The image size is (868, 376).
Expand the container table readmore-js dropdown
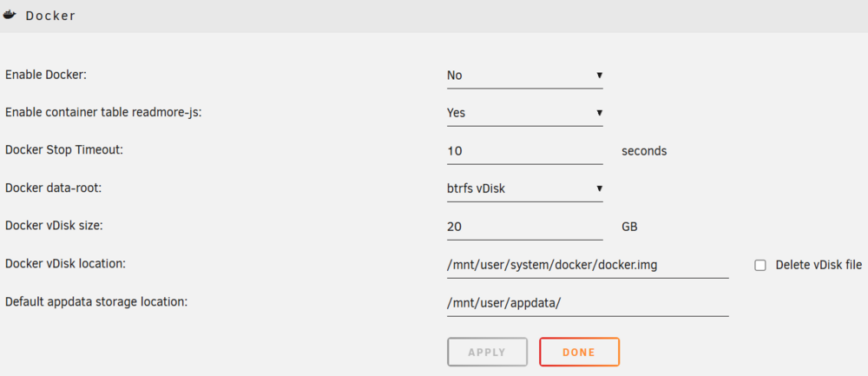click(x=525, y=113)
